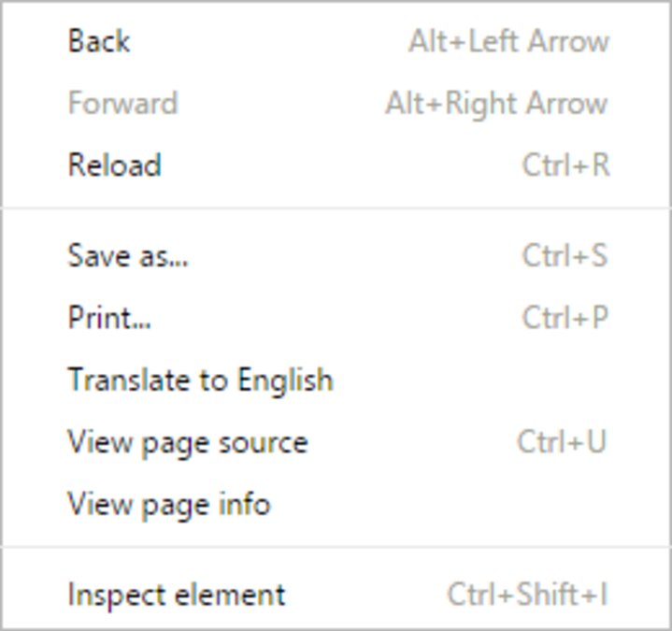The height and width of the screenshot is (631, 672).
Task: Choose the Print... menu entry
Action: [109, 318]
